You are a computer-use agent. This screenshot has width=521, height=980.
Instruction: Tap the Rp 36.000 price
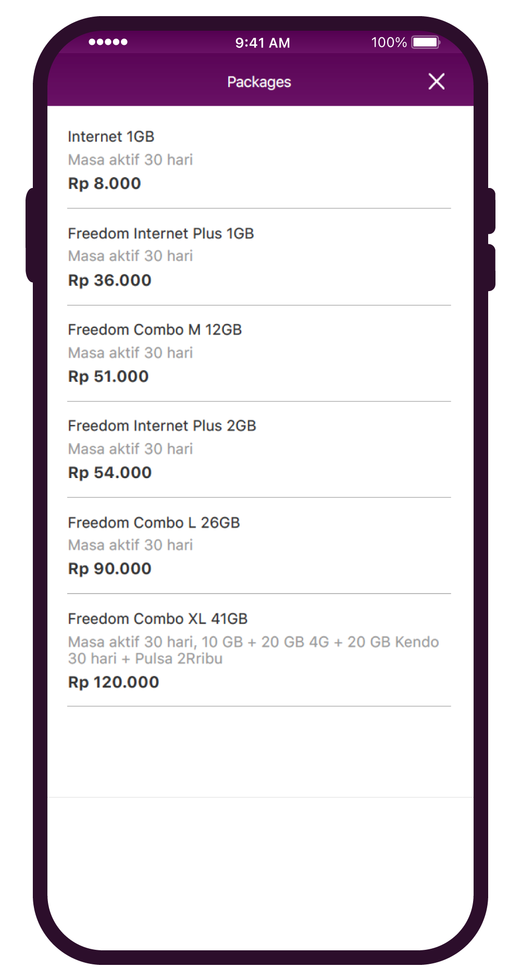coord(109,280)
